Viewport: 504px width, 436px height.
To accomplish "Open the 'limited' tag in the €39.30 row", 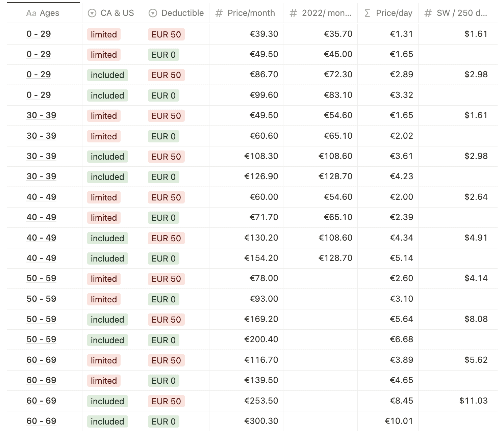I will click(104, 34).
